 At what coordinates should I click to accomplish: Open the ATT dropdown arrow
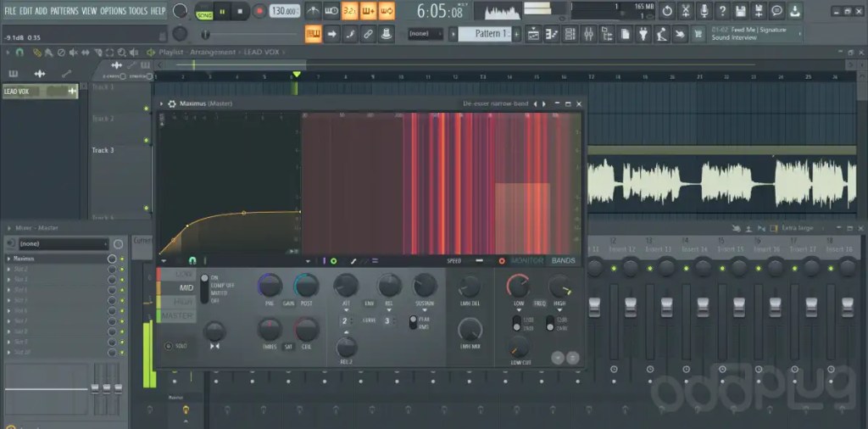click(x=346, y=310)
